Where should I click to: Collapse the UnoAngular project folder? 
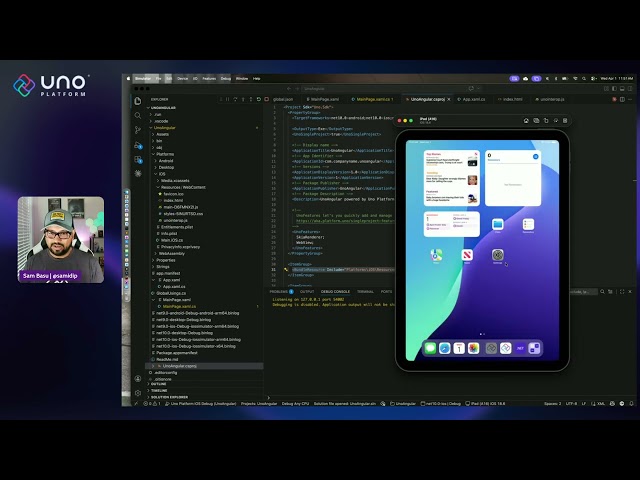164,128
